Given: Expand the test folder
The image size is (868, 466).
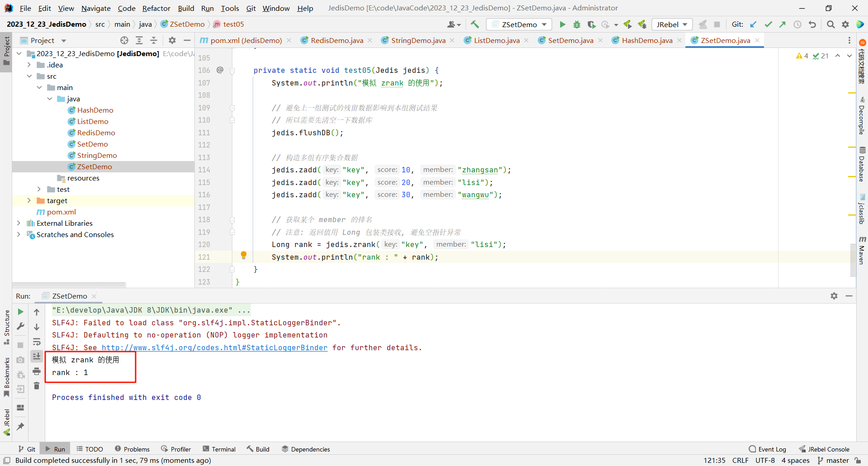Looking at the screenshot, I should click(x=39, y=189).
